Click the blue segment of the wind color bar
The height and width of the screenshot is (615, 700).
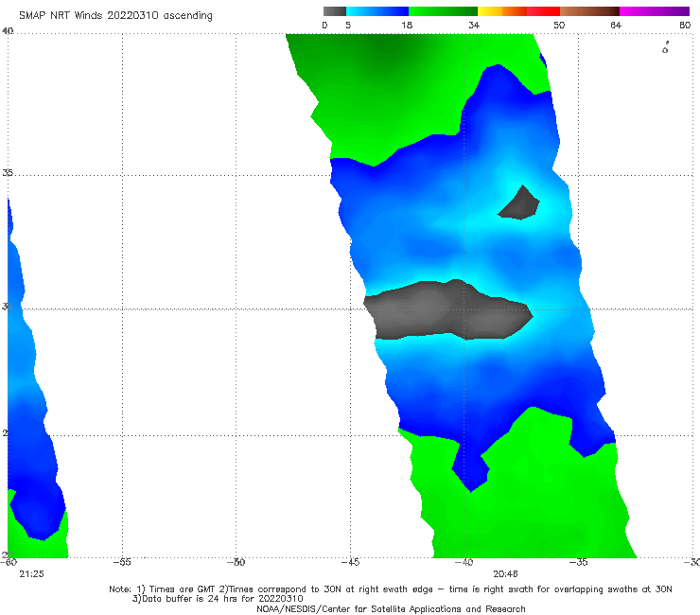[377, 11]
